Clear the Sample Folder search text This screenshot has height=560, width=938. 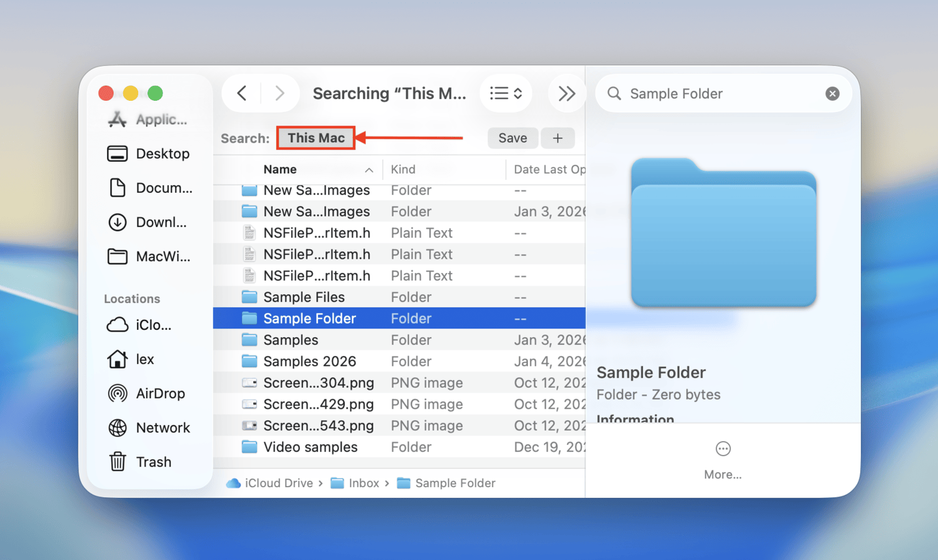(832, 93)
